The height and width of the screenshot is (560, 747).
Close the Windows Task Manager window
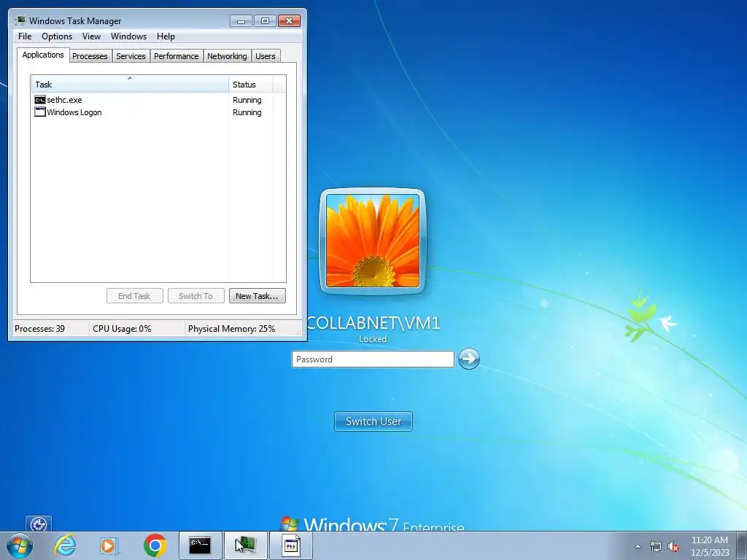(x=289, y=21)
